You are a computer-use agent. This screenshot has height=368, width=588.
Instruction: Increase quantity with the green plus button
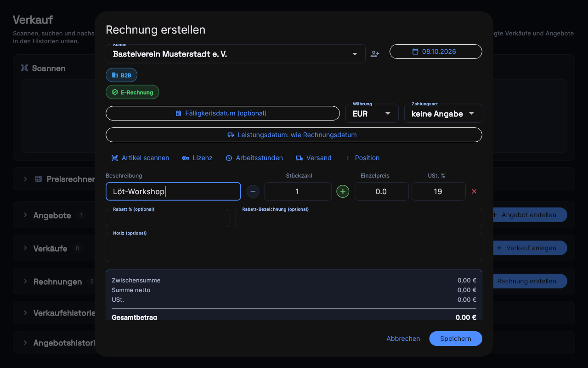[343, 191]
